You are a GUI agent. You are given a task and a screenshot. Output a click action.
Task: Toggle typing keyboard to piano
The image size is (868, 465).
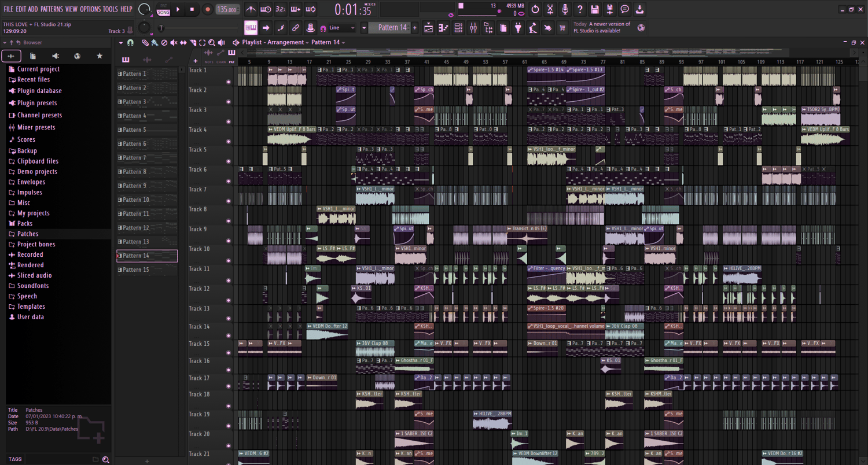tap(251, 28)
